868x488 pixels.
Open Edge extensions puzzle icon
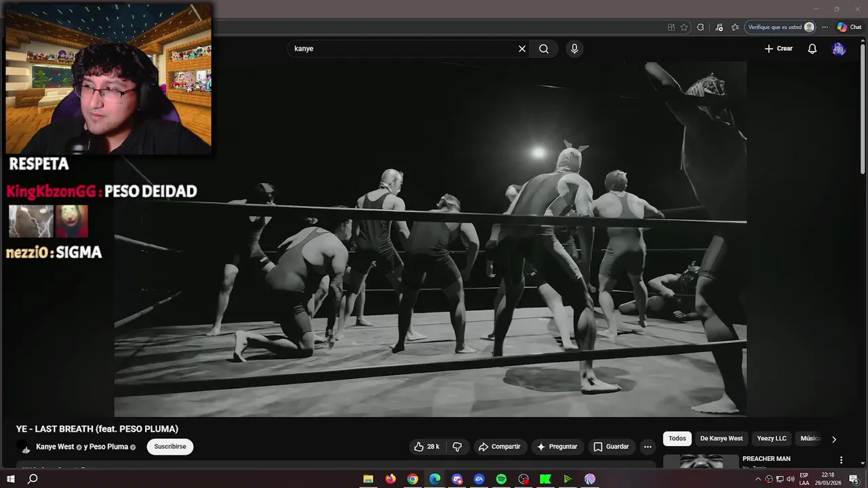tap(701, 27)
